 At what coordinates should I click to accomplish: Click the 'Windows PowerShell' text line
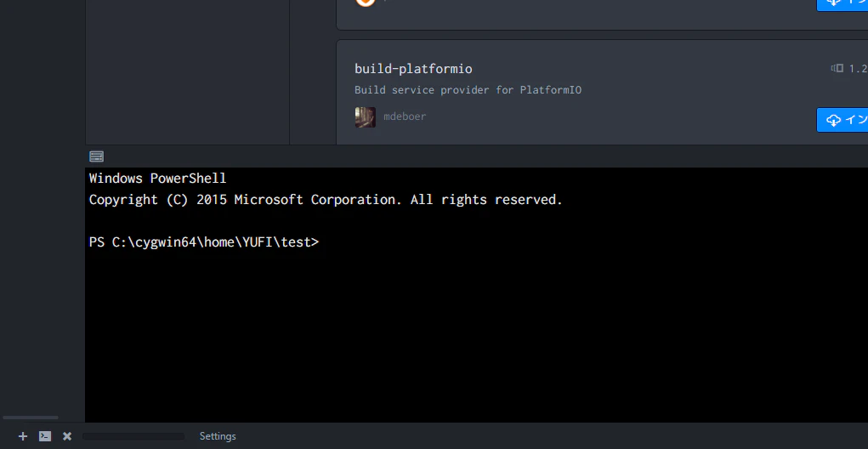click(158, 179)
